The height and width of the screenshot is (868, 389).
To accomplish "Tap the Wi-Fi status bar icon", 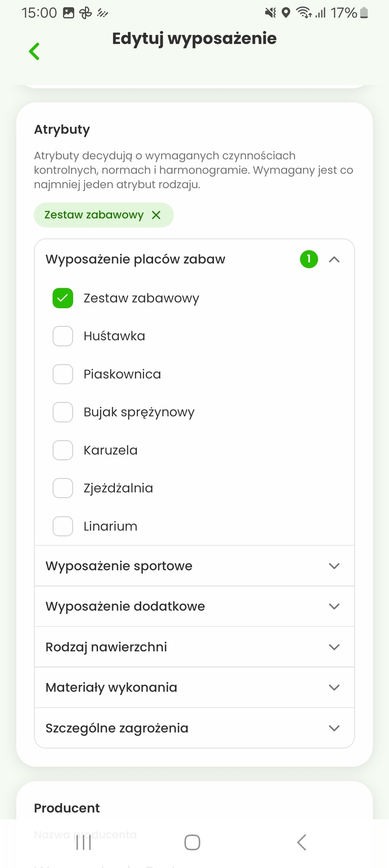I will (304, 13).
